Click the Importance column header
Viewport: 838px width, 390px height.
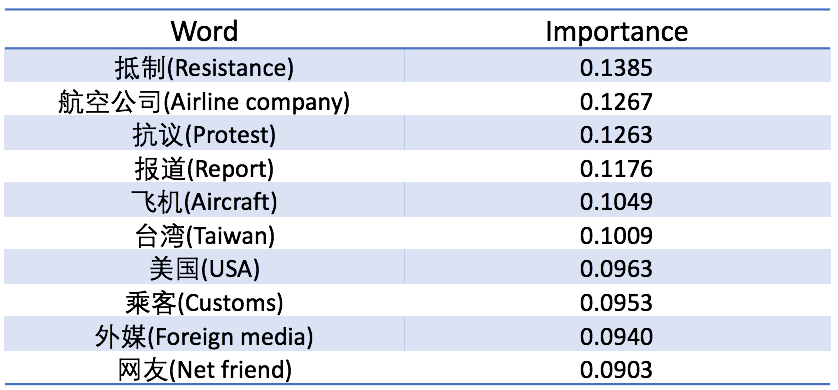point(616,32)
